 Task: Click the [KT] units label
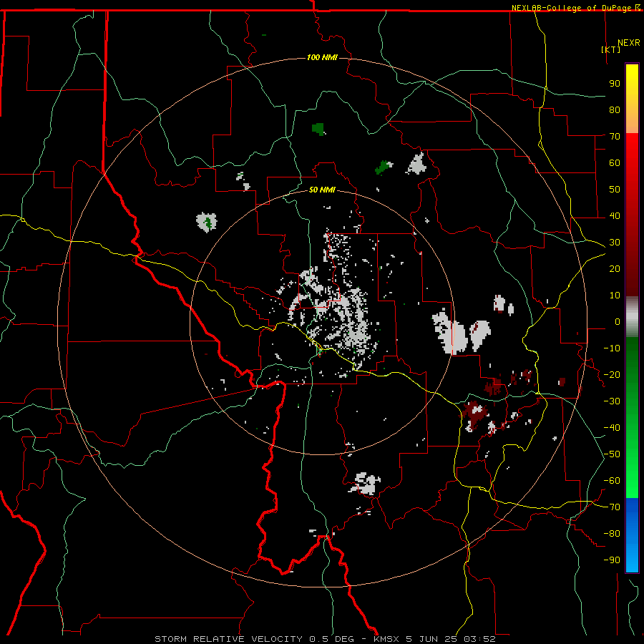pos(611,49)
